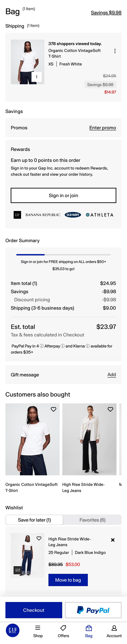This screenshot has width=127, height=644.
Task: Open the three-dot menu on the T-Shirt item
Action: 115,51
